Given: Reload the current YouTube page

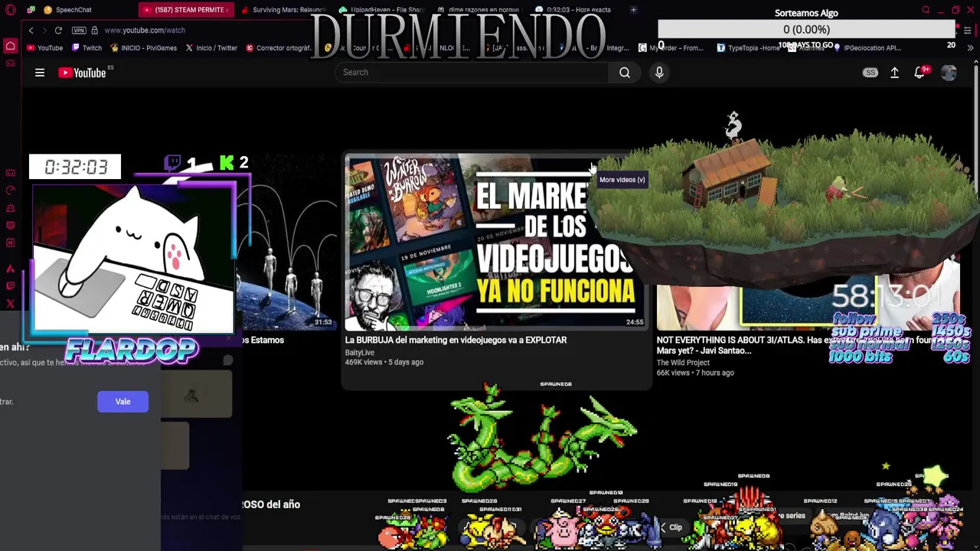Looking at the screenshot, I should click(58, 30).
